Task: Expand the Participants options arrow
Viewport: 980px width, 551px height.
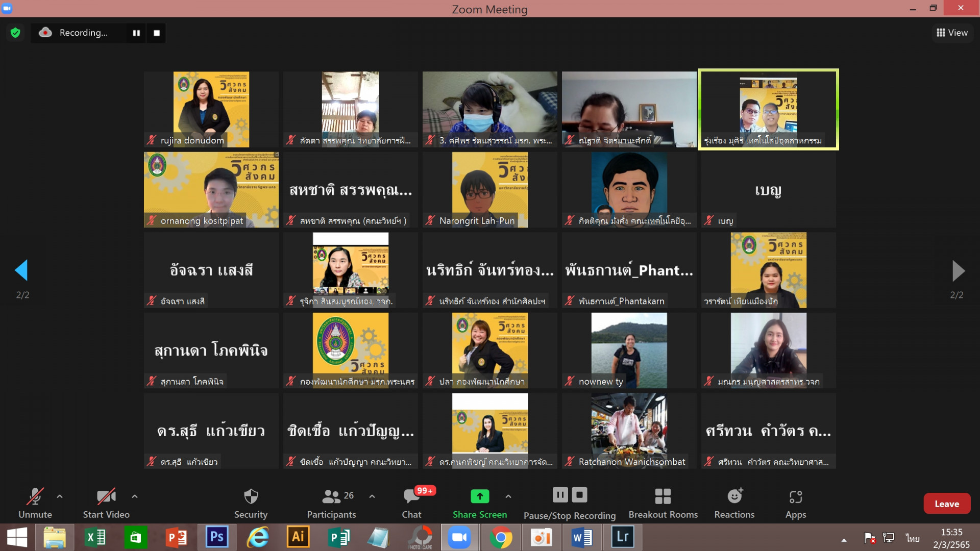Action: pyautogui.click(x=372, y=496)
